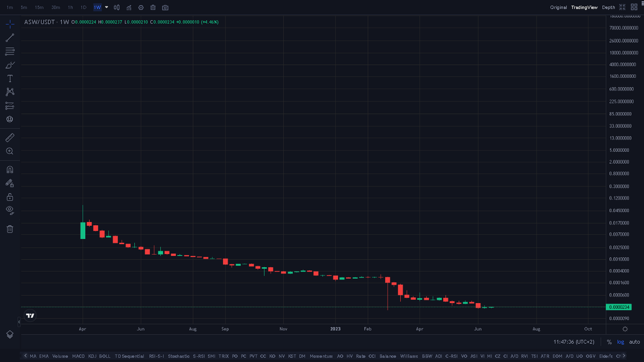Open timezone setting 11:47:36 (UTC+2)
Screen dimensions: 644x362
click(x=574, y=342)
